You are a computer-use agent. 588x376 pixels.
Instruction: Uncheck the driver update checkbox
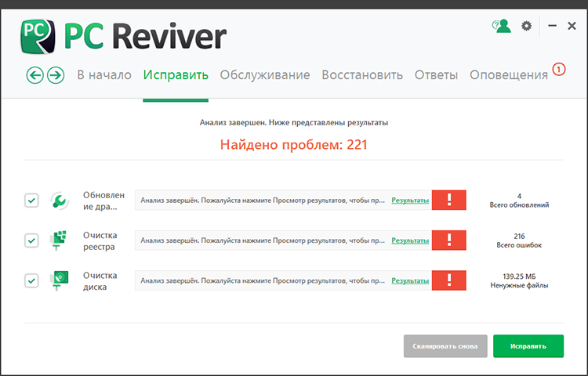(x=31, y=201)
